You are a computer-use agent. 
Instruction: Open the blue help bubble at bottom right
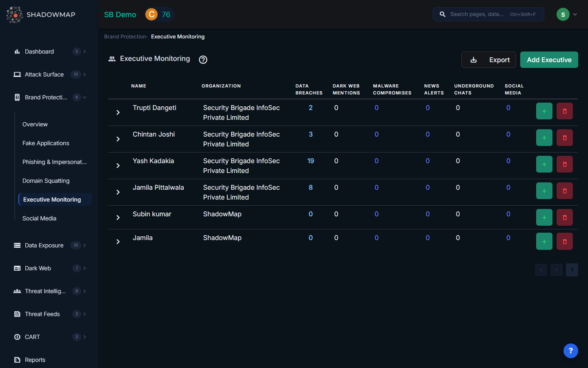click(x=570, y=351)
